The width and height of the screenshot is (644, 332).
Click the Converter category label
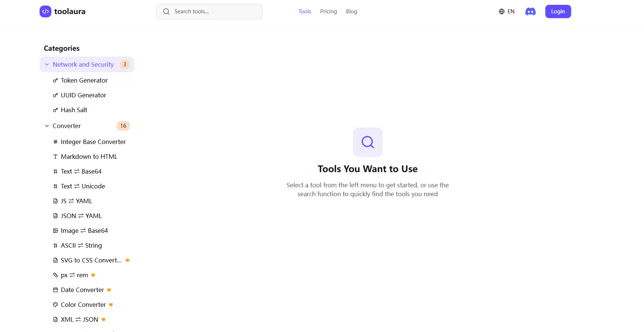(67, 126)
